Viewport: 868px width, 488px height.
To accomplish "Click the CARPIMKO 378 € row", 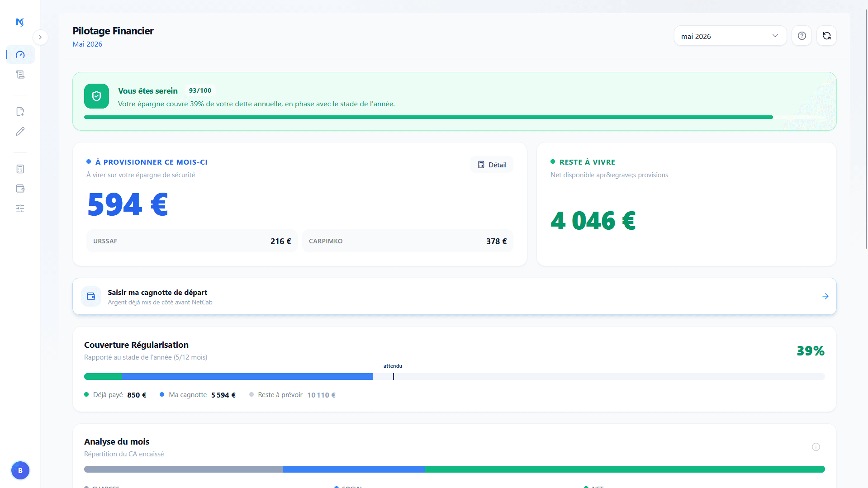I will coord(408,241).
